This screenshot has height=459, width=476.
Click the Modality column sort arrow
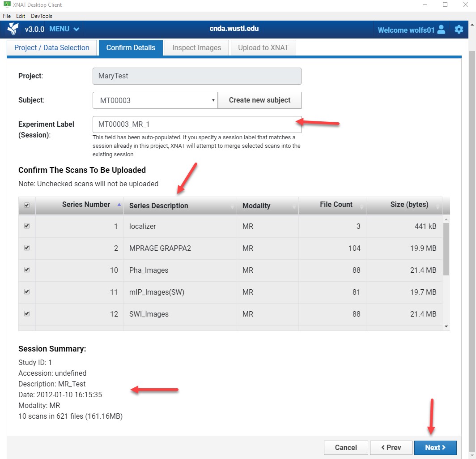[x=294, y=206]
